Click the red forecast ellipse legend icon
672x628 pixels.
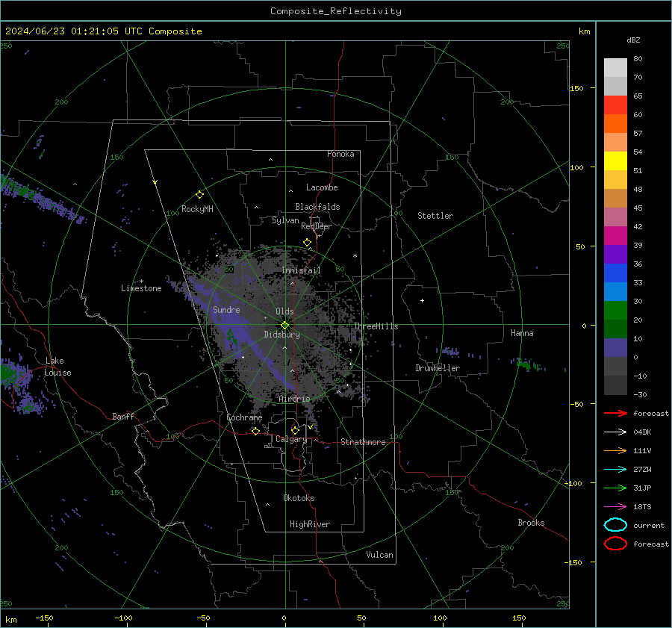point(615,544)
